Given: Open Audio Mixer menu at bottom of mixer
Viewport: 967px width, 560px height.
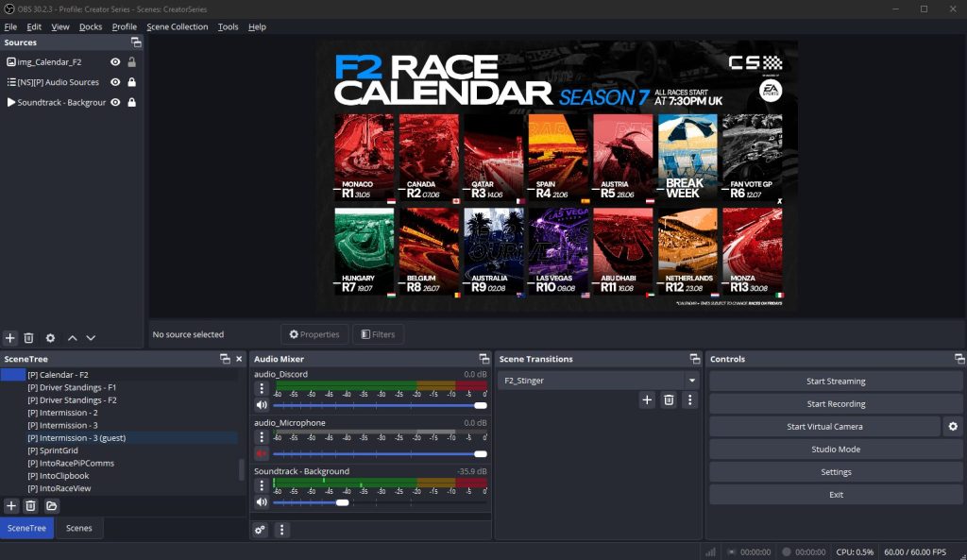Looking at the screenshot, I should coord(281,530).
